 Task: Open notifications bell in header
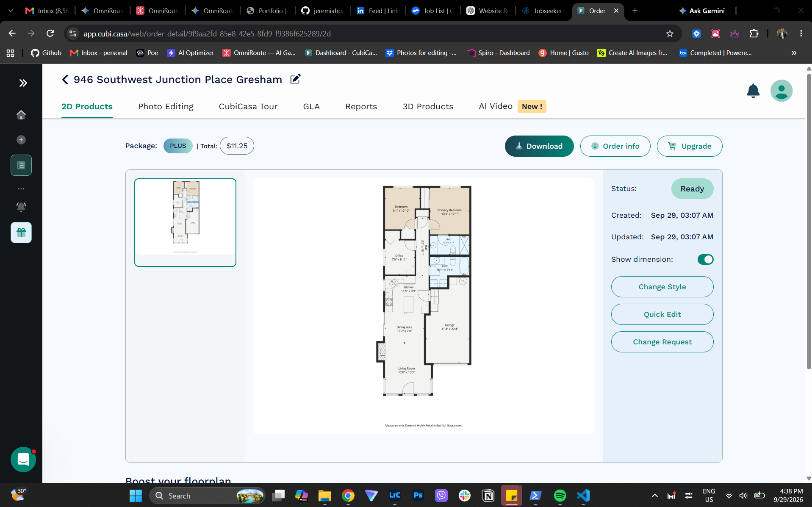point(753,91)
